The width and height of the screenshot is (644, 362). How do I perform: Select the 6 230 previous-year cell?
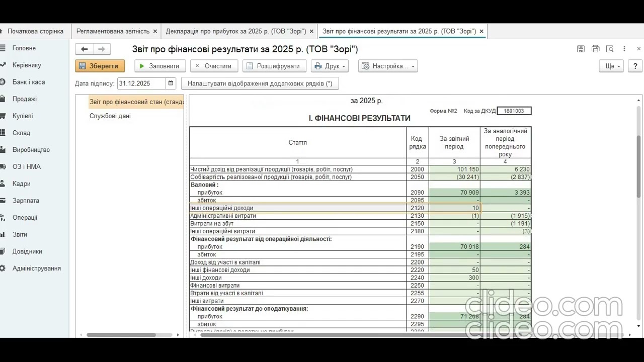(506, 169)
